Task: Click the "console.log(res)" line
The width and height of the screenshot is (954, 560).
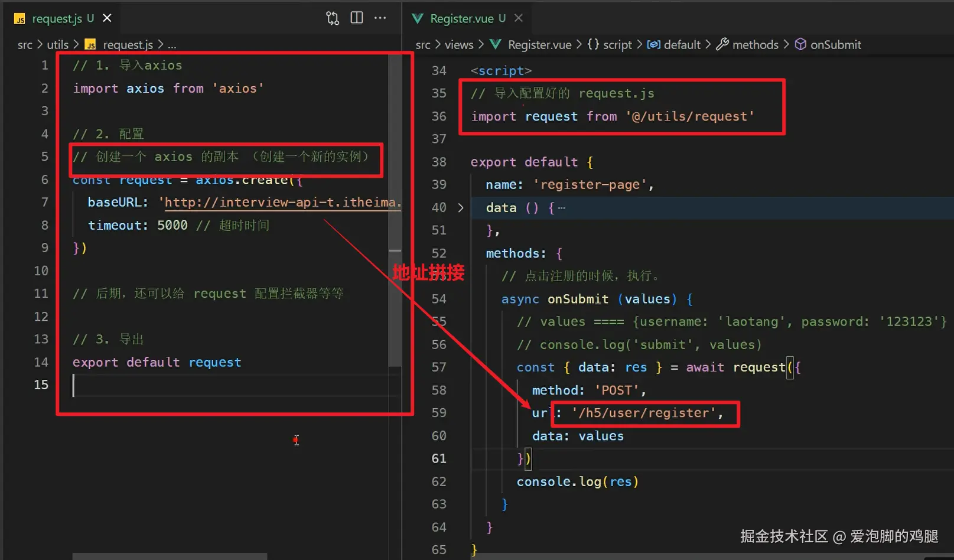Action: pos(578,482)
